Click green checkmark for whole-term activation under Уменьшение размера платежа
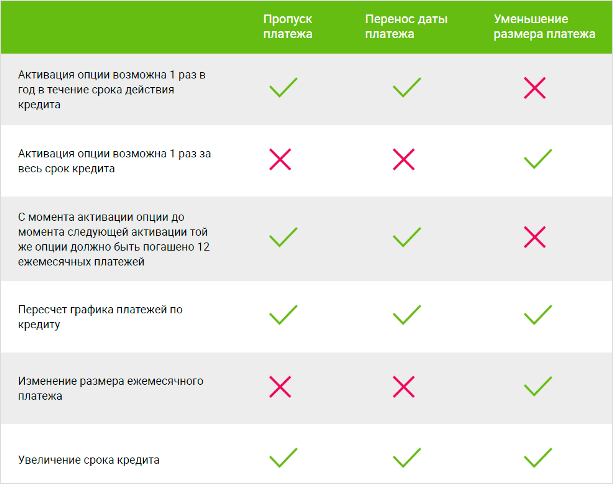 pyautogui.click(x=538, y=158)
